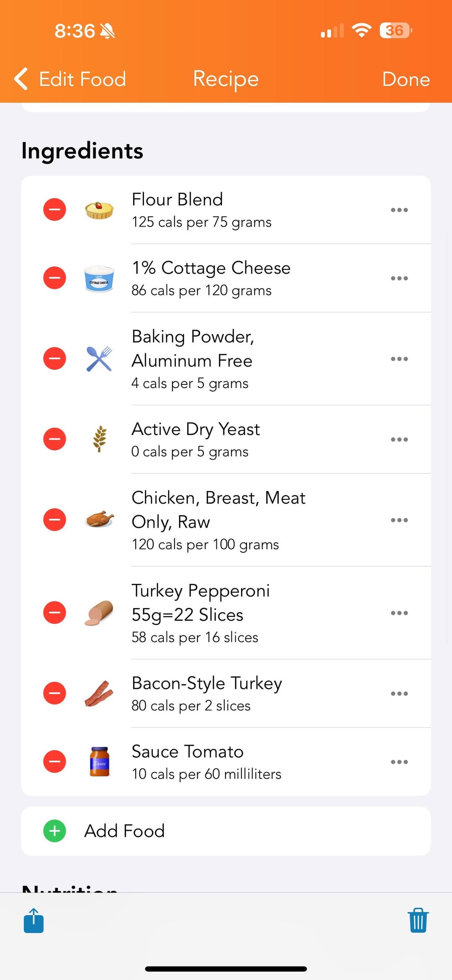Tap the cottage cheese tub icon
The height and width of the screenshot is (980, 452).
[x=99, y=278]
